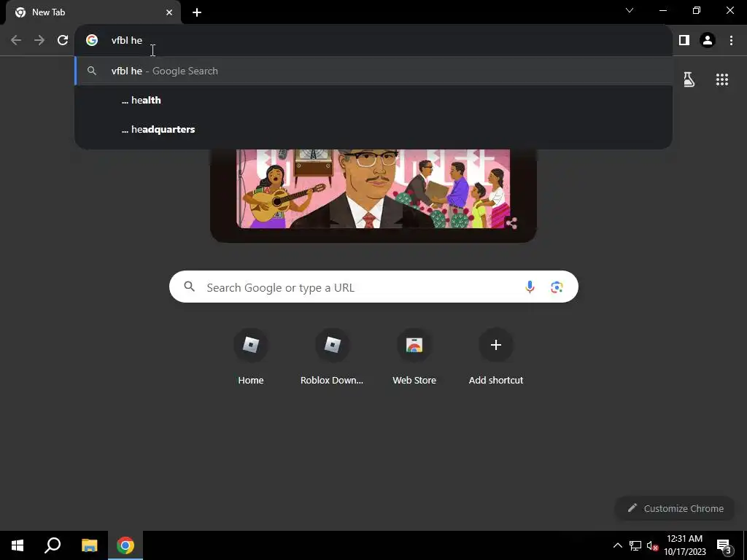Open a new tab with the plus button
The width and height of the screenshot is (747, 560).
pyautogui.click(x=197, y=12)
